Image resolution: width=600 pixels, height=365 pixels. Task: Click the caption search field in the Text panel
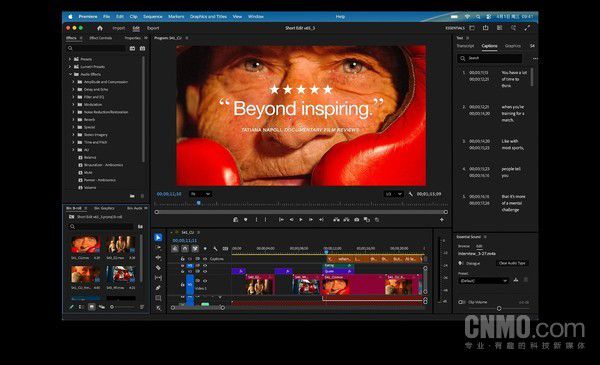tap(489, 58)
